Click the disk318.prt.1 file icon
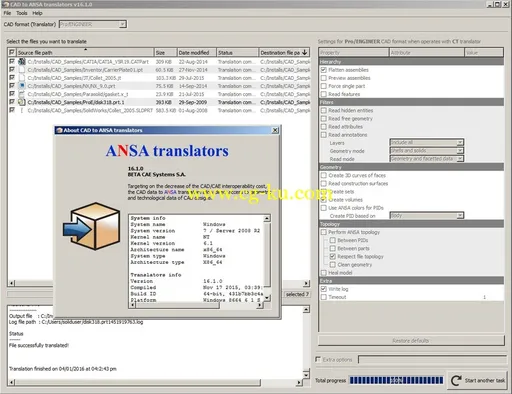Viewport: 512px width, 394px height. click(22, 102)
